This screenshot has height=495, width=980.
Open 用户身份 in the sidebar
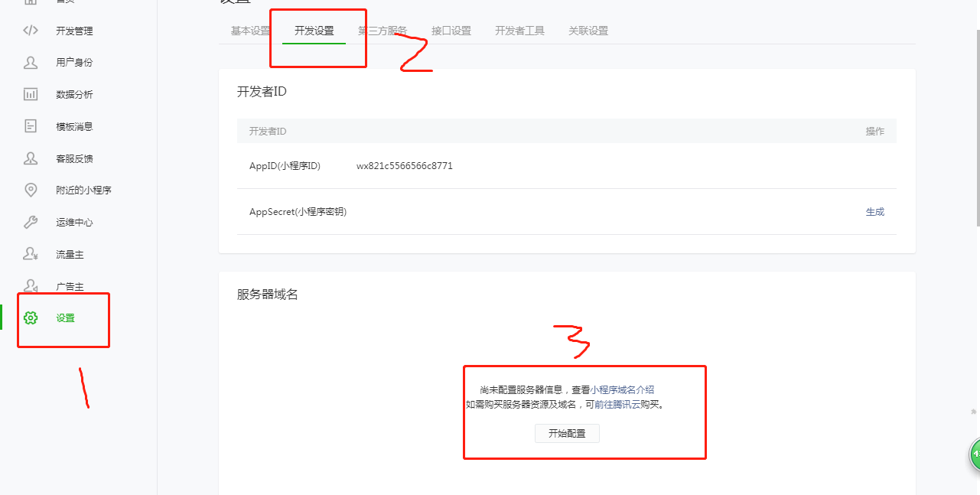click(x=74, y=63)
